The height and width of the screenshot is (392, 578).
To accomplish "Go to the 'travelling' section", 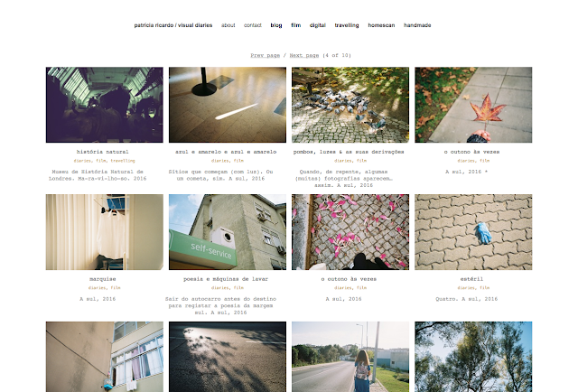I will pyautogui.click(x=347, y=25).
